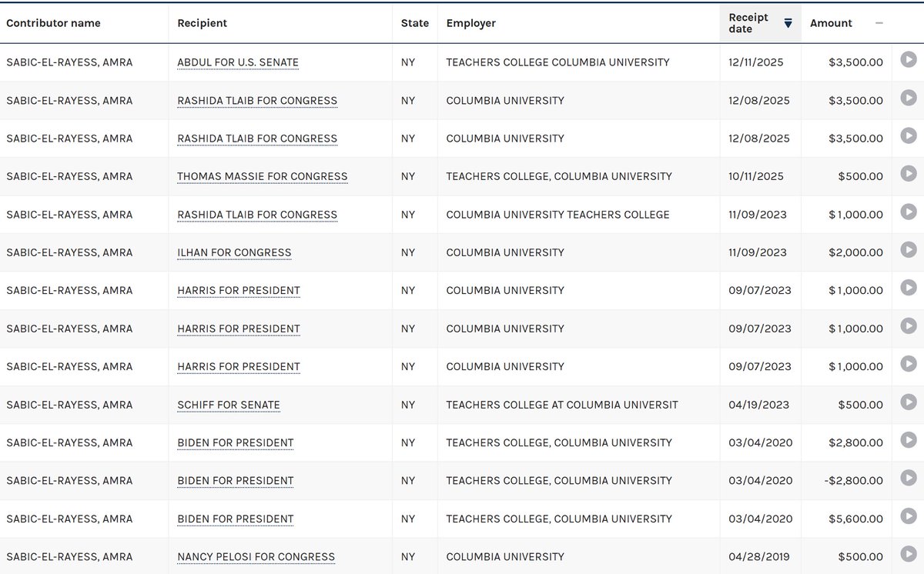The image size is (924, 574).
Task: Click the Amount column header label
Action: tap(831, 23)
